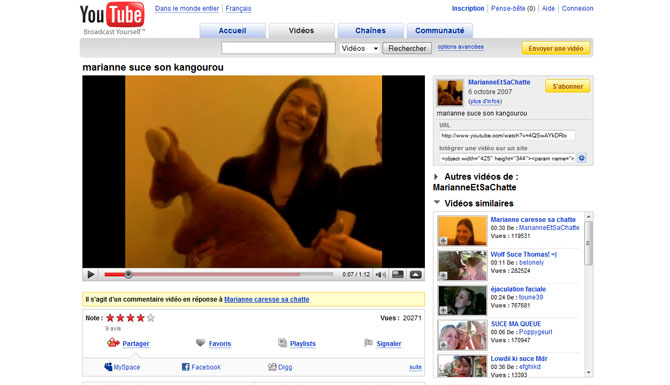
Task: Open the Communauté tab
Action: click(440, 31)
